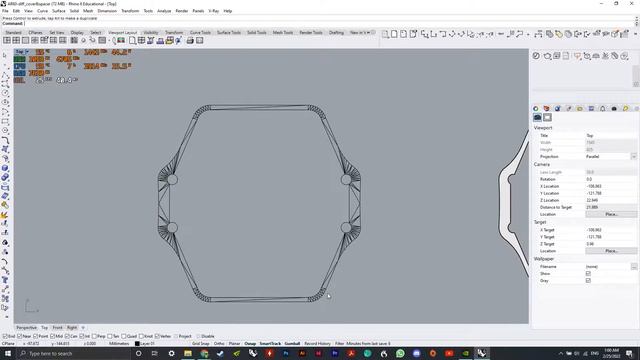Toggle the wallpaper Gray checkbox
The image size is (640, 360).
(588, 281)
